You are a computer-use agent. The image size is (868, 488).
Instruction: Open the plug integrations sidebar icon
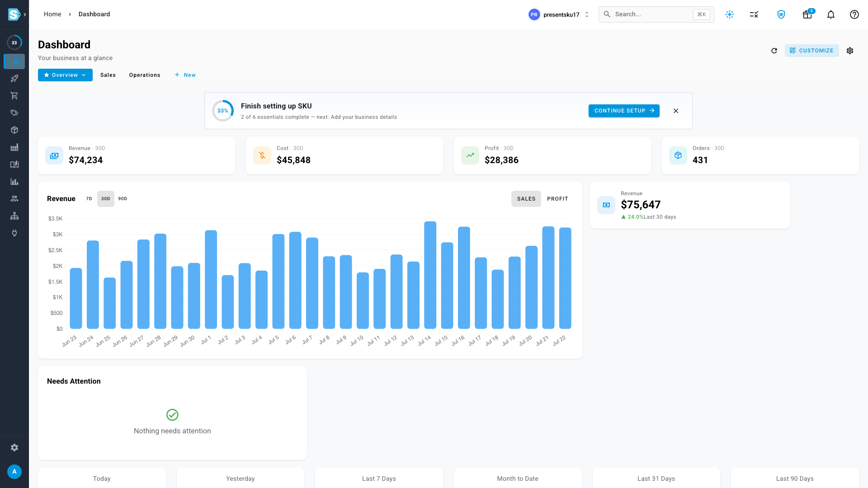(14, 233)
